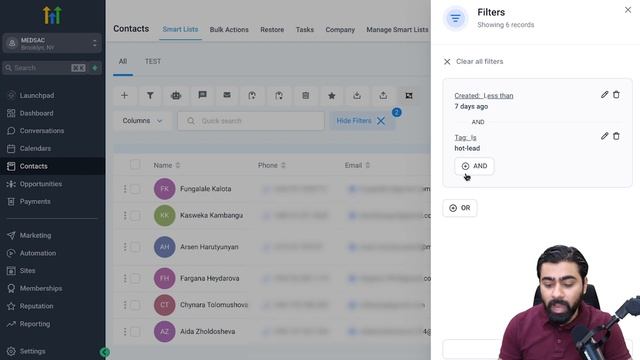Open row menu for Arsen Harutyunyan
Image resolution: width=640 pixels, height=360 pixels.
point(125,247)
